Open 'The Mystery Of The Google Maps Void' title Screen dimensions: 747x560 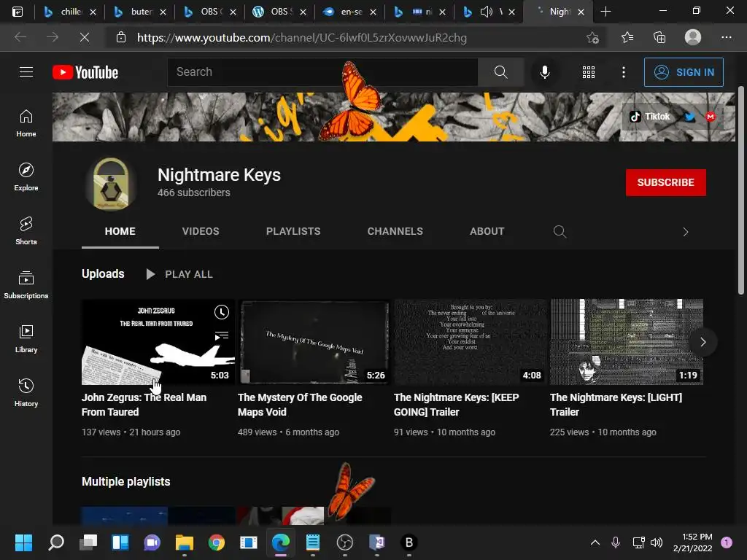[300, 405]
